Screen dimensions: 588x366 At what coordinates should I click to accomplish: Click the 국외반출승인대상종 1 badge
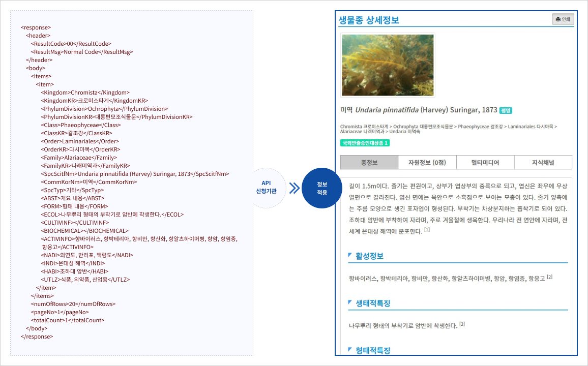tap(365, 143)
